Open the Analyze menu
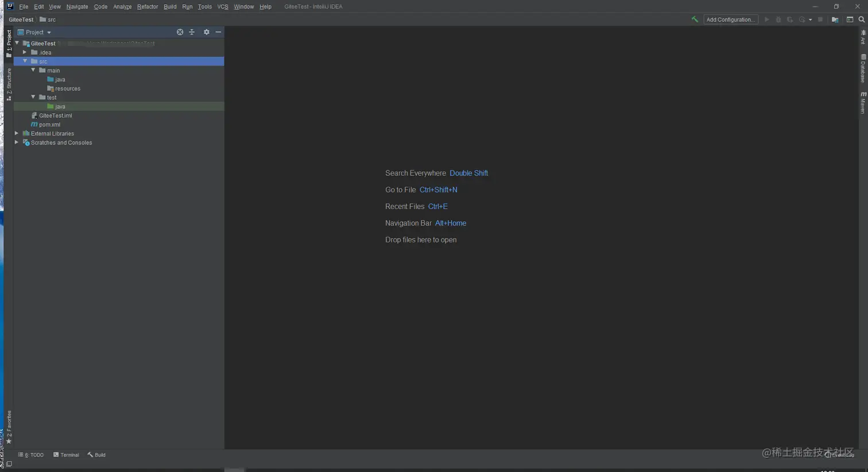This screenshot has height=472, width=868. point(122,7)
